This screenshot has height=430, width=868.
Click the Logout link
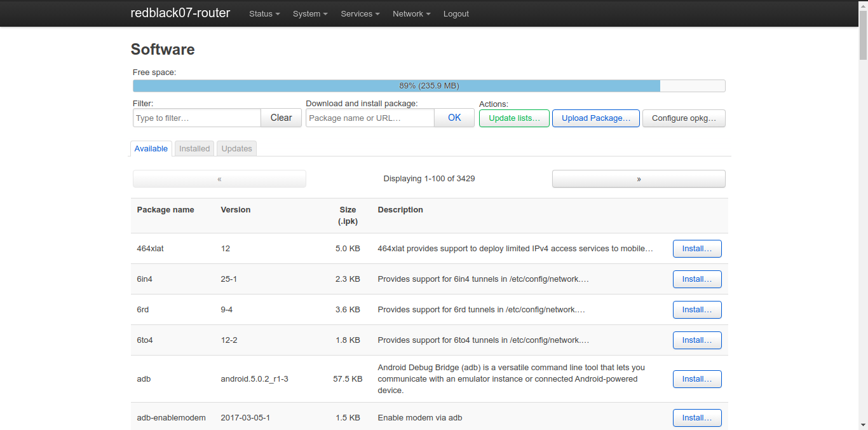pyautogui.click(x=456, y=14)
